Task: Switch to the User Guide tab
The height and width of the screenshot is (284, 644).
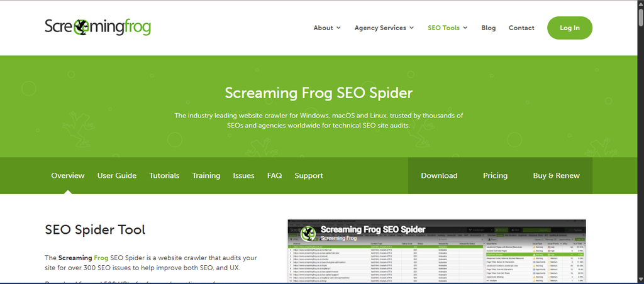Action: coord(116,176)
